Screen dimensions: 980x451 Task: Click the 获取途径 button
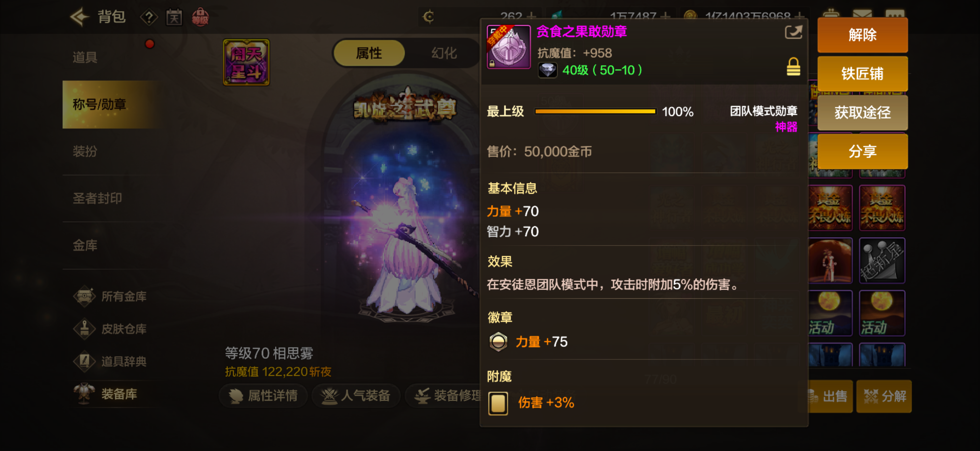tap(862, 112)
